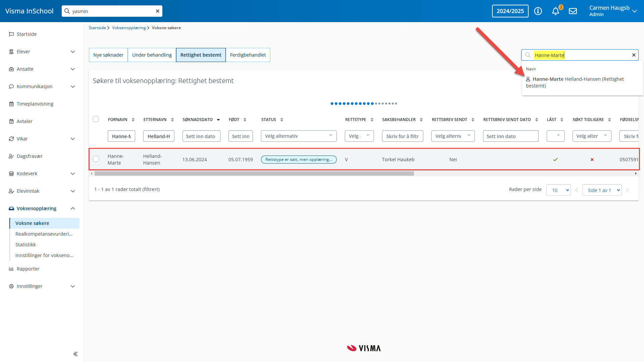Screen dimensions: 644x362
Task: Click the Timeplanvisning calendar icon
Action: point(11,104)
